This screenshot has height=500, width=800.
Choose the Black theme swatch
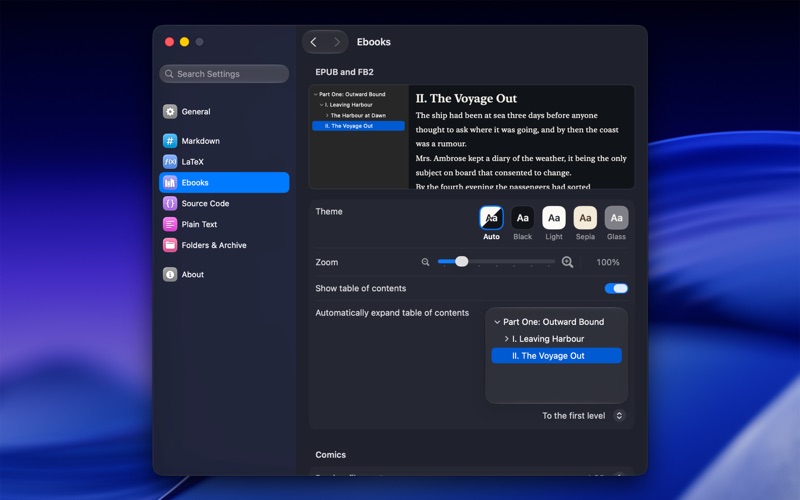point(522,218)
